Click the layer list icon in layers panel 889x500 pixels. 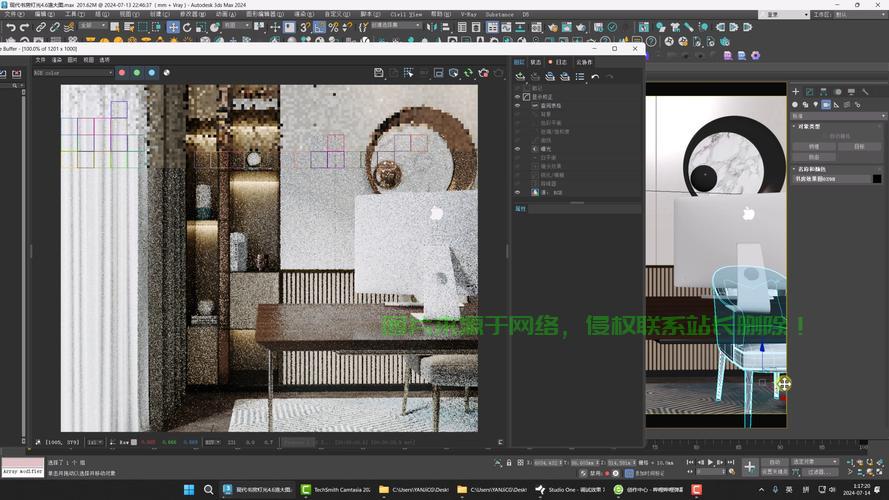point(580,77)
